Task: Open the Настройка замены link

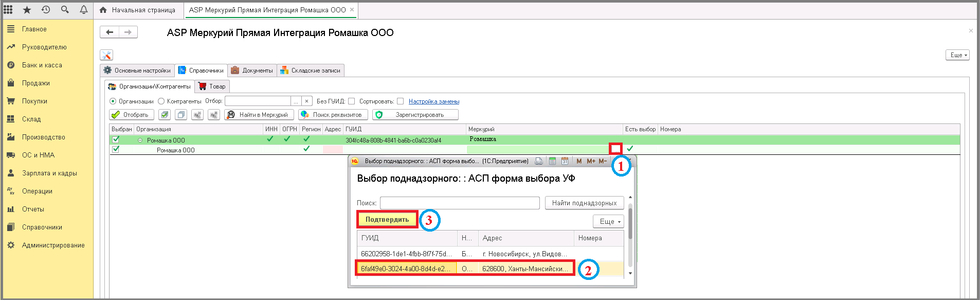Action: click(x=434, y=101)
